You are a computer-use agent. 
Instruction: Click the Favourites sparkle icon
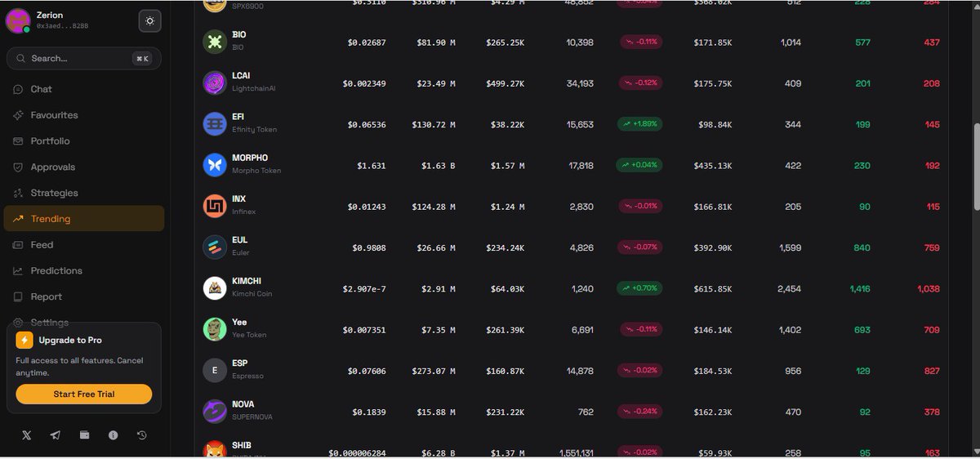pyautogui.click(x=18, y=115)
